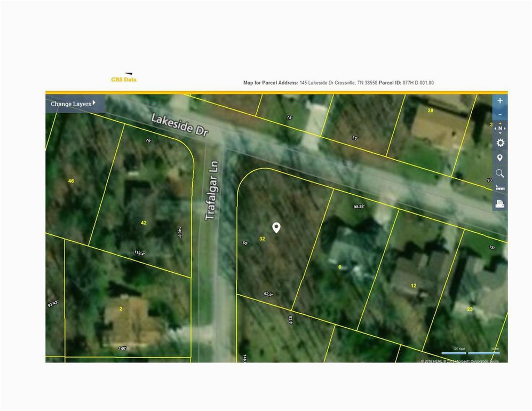Click the 93.43' dimension label
532x411 pixels.
click(x=53, y=303)
